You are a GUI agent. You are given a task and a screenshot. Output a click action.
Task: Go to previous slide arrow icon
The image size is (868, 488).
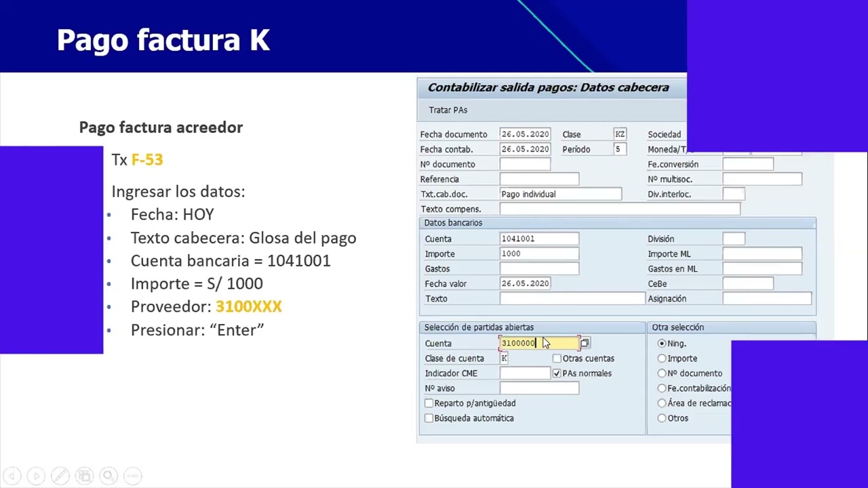pyautogui.click(x=12, y=476)
